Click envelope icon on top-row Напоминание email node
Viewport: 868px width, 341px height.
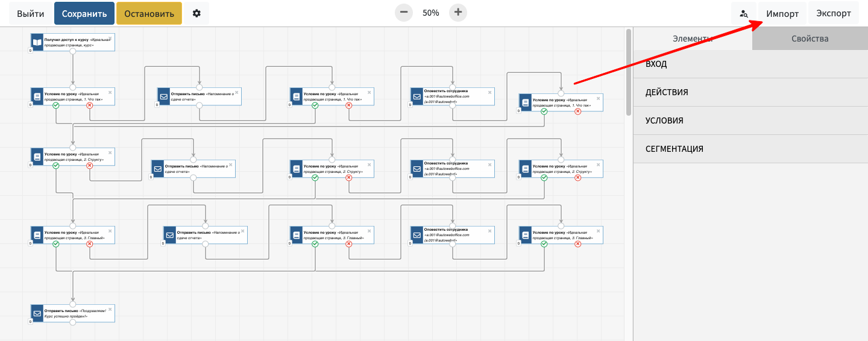pos(163,96)
